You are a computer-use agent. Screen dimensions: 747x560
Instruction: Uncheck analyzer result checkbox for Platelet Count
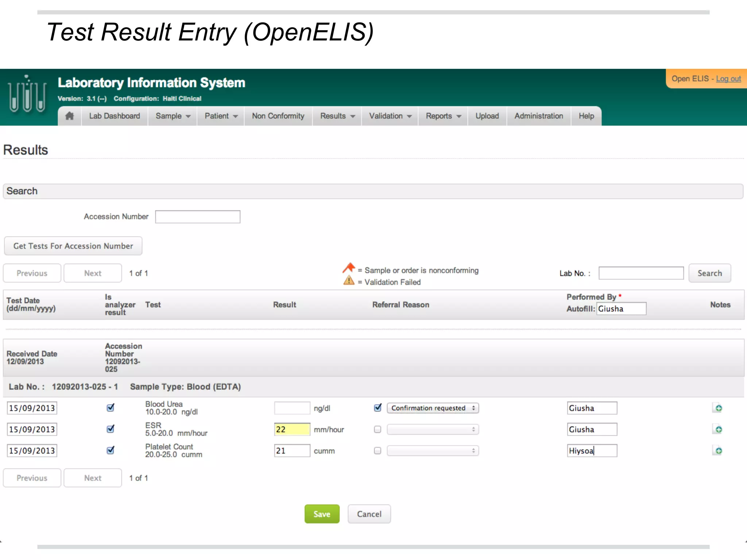point(111,451)
